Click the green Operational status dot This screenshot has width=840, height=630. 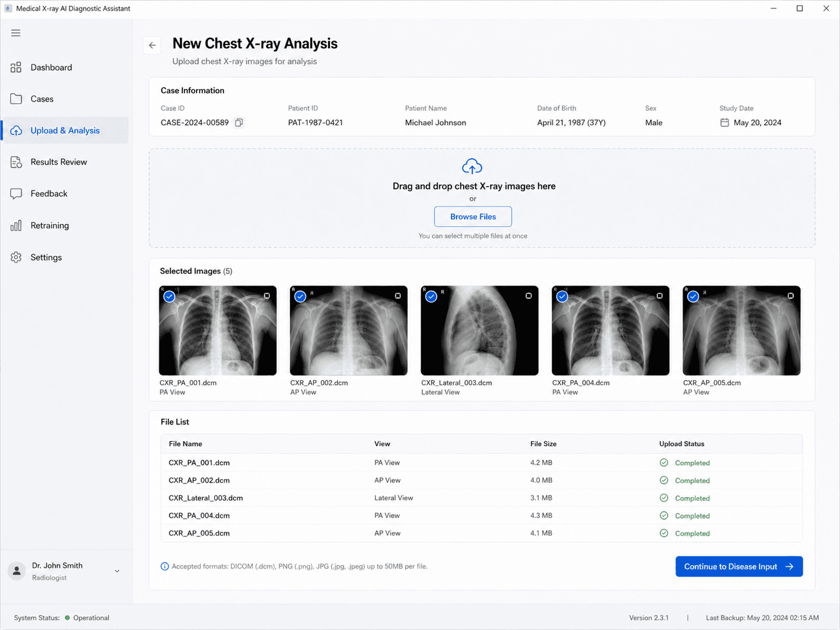67,618
